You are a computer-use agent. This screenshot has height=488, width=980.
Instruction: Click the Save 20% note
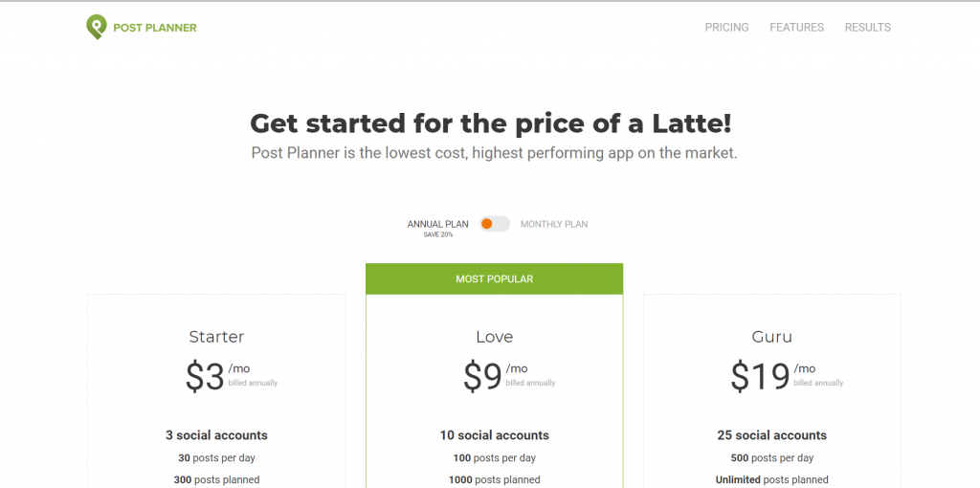438,234
